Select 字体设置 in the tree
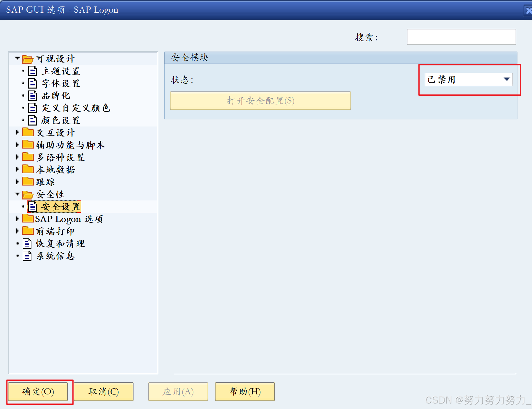 coord(61,83)
